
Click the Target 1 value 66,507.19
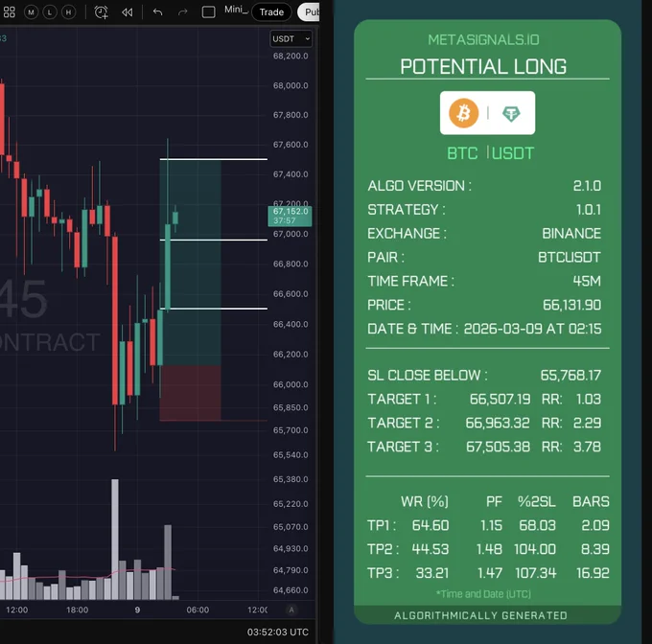click(501, 399)
